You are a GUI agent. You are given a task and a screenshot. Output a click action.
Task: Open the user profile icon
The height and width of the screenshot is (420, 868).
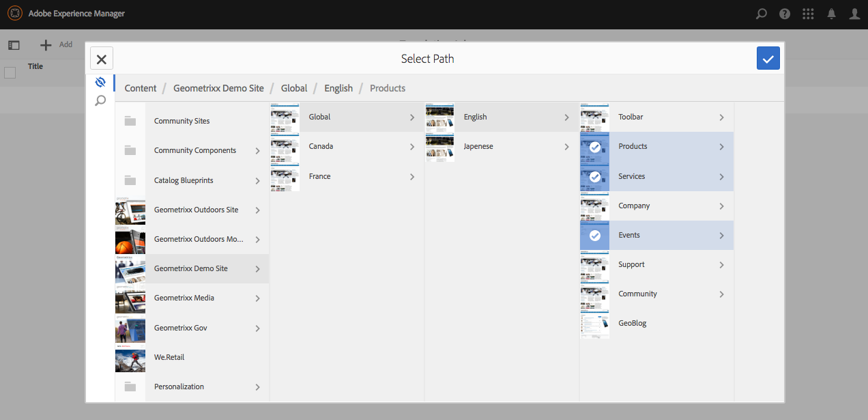coord(854,14)
